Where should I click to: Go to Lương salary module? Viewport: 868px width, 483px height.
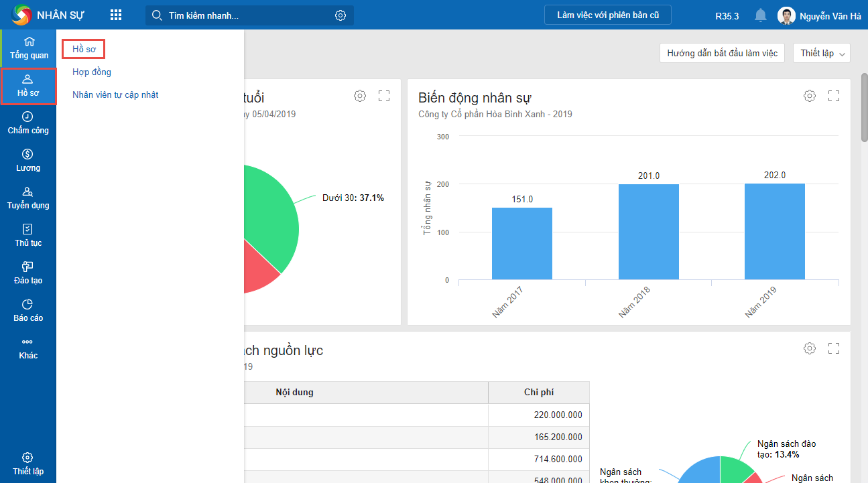[x=28, y=161]
